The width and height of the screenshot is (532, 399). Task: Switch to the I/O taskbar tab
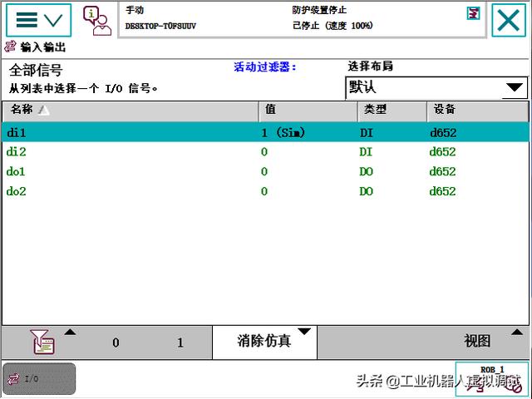pyautogui.click(x=39, y=379)
